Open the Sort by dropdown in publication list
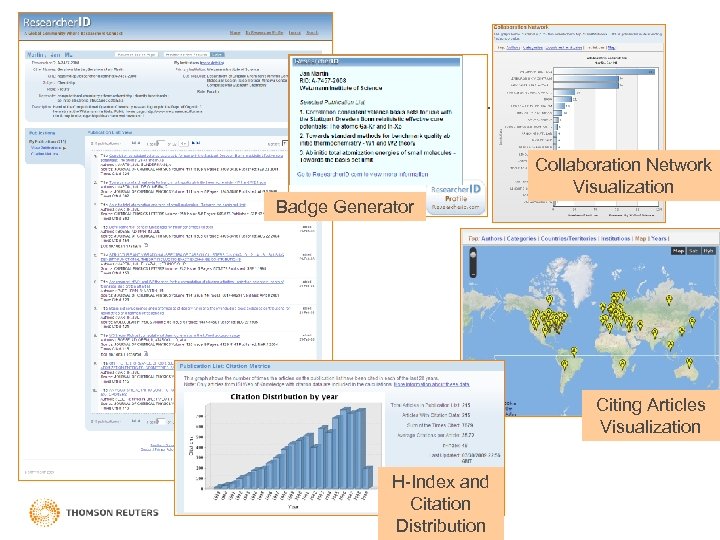The height and width of the screenshot is (540, 720). pos(285,144)
